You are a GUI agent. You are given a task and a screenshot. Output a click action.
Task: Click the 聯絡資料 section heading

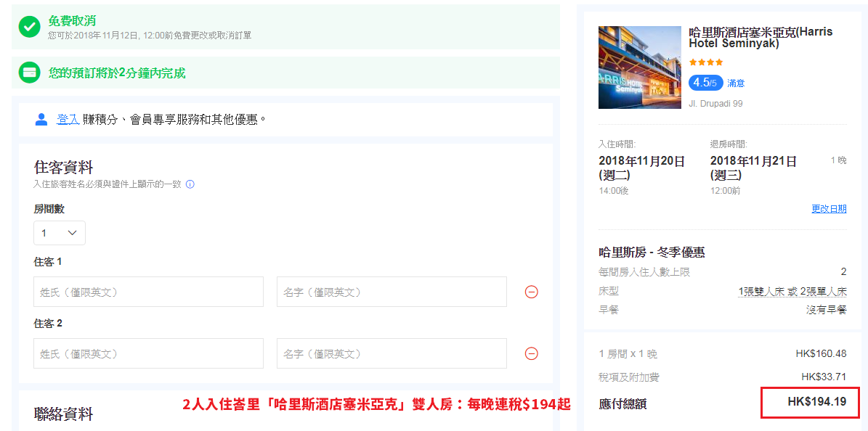tap(64, 414)
